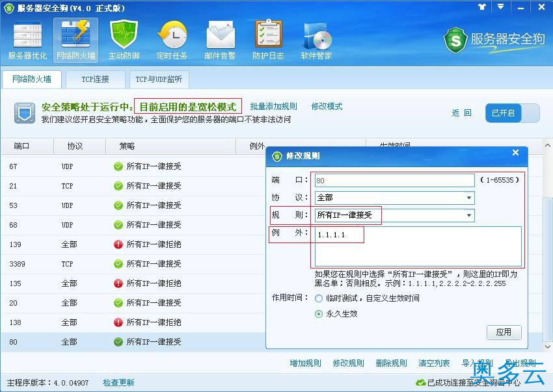The height and width of the screenshot is (392, 553).
Task: Click the 例外 text area with 1.1.1.1
Action: (x=418, y=246)
